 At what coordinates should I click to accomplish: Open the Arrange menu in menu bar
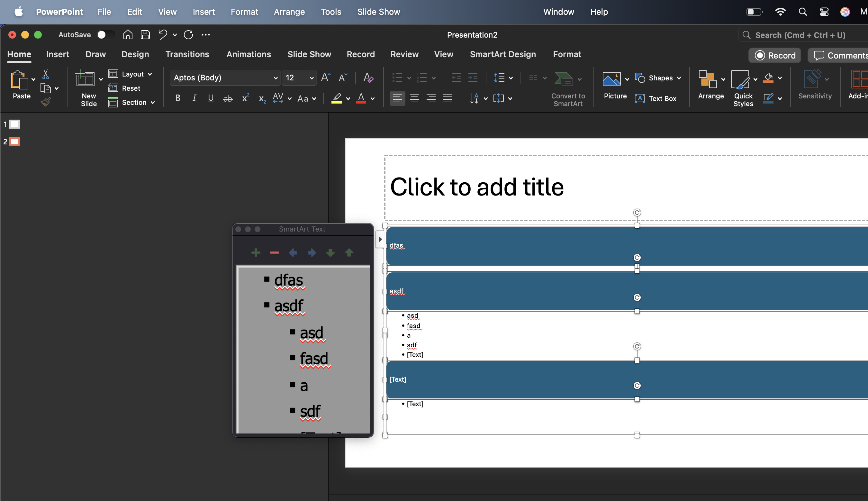tap(289, 12)
